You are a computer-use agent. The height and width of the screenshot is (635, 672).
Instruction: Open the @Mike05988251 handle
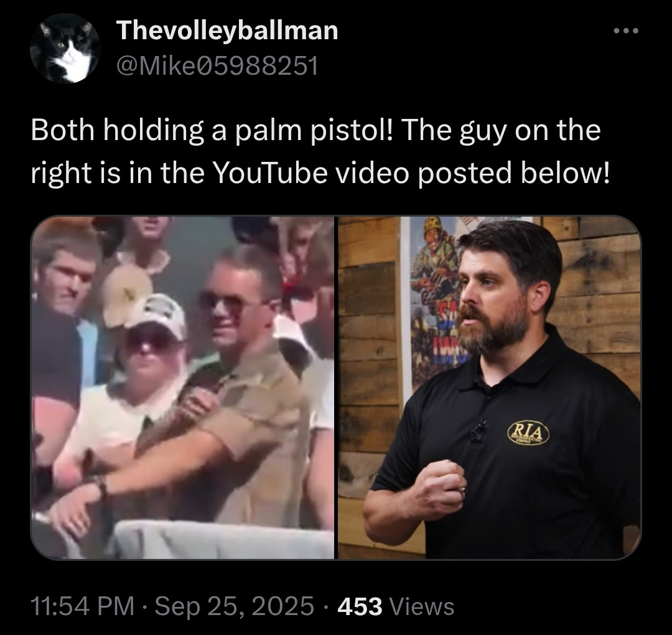point(217,65)
